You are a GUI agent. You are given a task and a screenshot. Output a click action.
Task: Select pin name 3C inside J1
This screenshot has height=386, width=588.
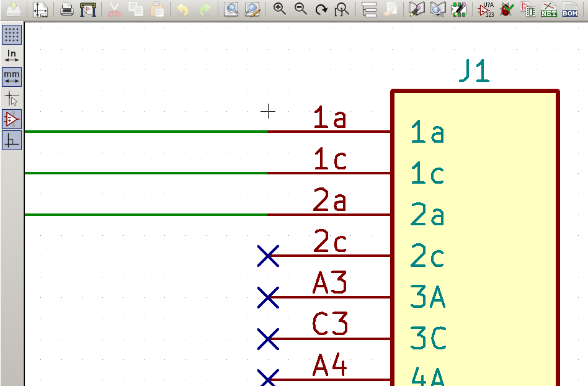[x=428, y=338]
